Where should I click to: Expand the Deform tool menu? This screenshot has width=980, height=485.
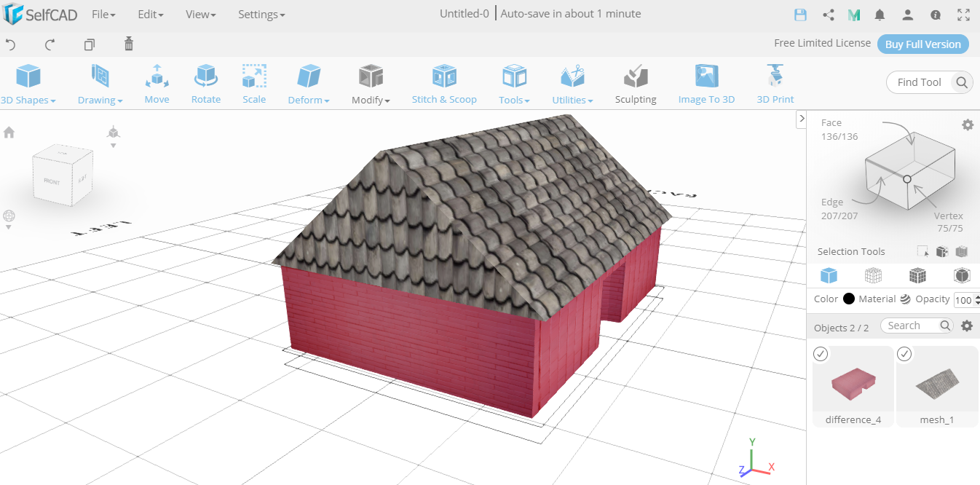pyautogui.click(x=309, y=84)
